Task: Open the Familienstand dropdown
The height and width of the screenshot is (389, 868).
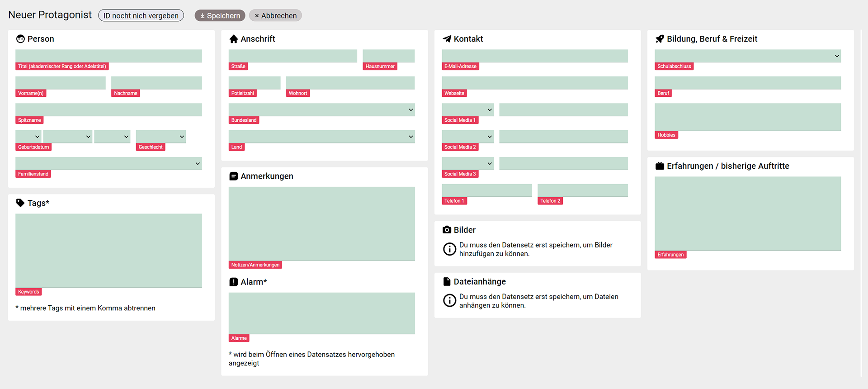Action: (108, 164)
